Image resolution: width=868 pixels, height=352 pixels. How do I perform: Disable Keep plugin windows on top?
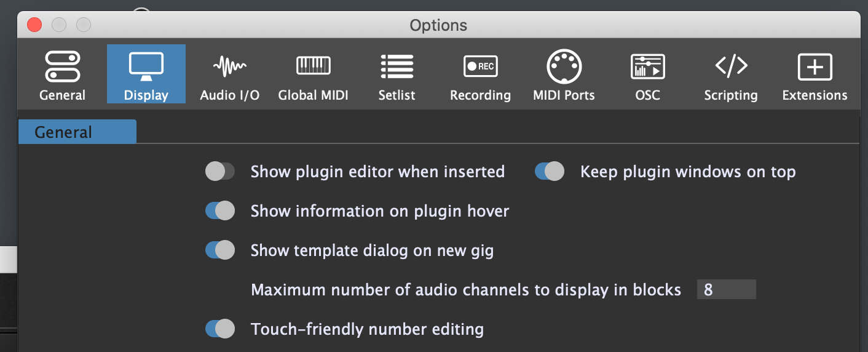pyautogui.click(x=550, y=171)
